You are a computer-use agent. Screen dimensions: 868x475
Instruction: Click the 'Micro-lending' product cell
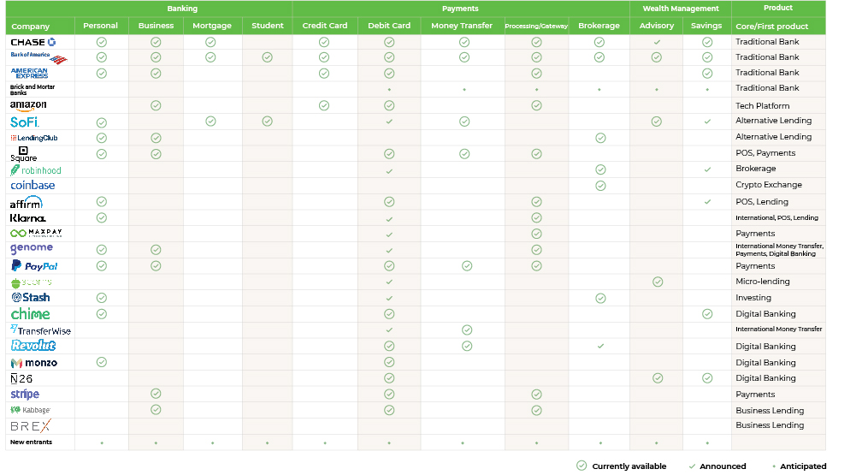pos(762,282)
